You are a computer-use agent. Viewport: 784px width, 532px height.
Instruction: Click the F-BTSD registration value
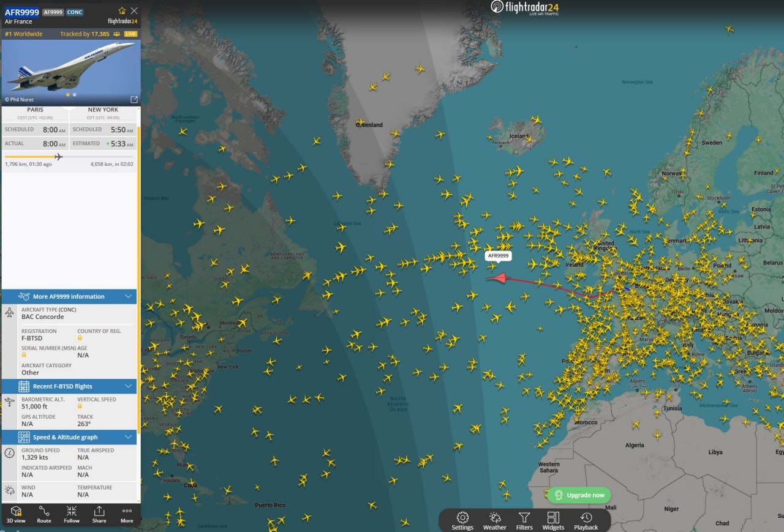pyautogui.click(x=31, y=338)
